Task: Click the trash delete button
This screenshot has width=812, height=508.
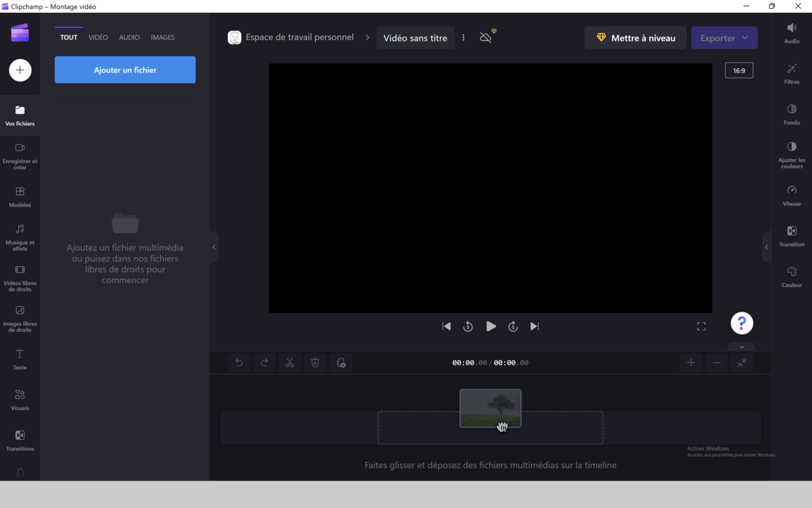Action: (315, 363)
